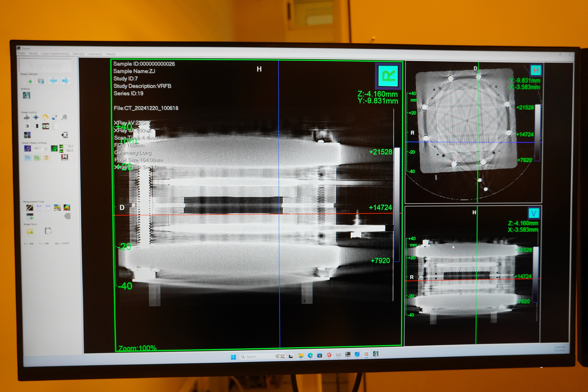588x392 pixels.
Task: Open the line profile measurement tool
Action: [x=30, y=208]
